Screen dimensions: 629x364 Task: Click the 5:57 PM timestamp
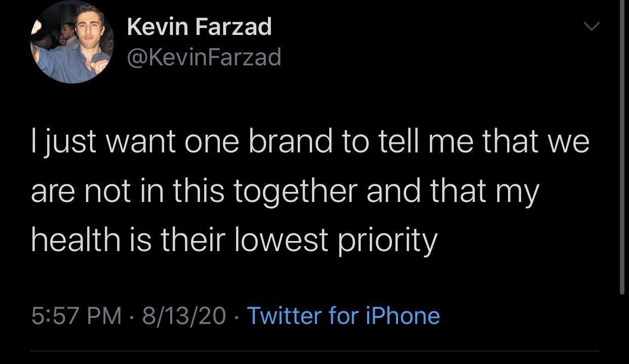pyautogui.click(x=76, y=316)
